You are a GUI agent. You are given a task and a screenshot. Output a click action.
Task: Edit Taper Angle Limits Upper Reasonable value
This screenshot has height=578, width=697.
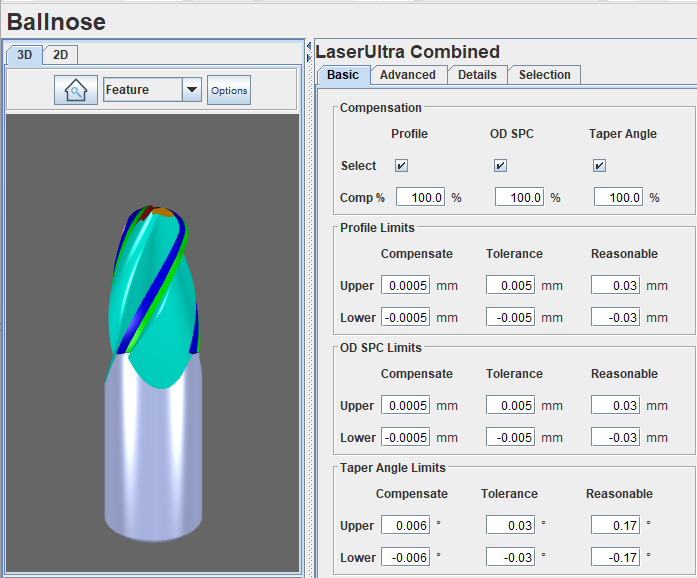coord(616,526)
